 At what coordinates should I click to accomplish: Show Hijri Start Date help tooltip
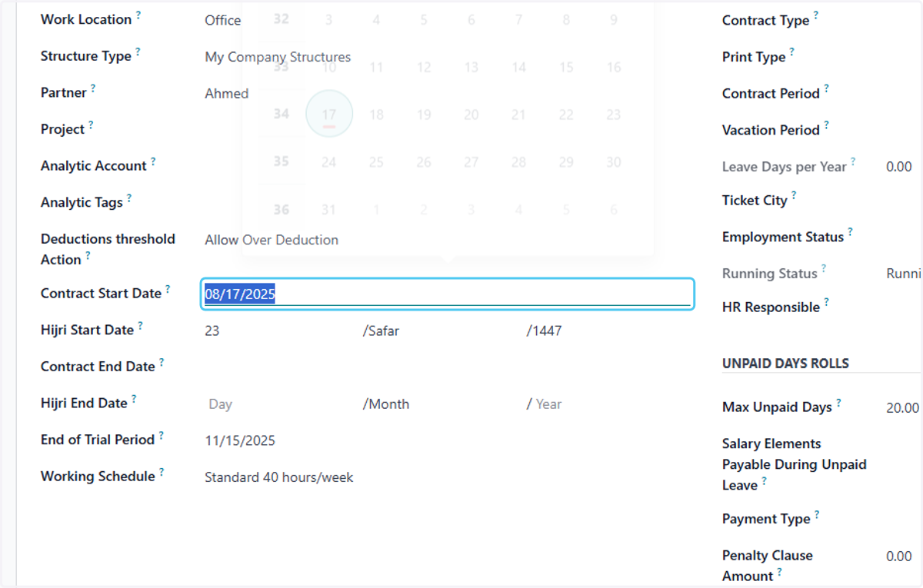[141, 325]
